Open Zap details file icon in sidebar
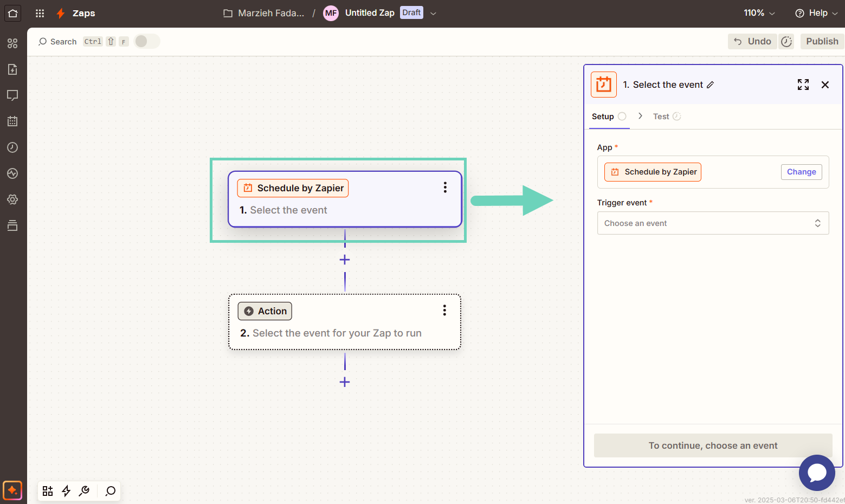845x504 pixels. tap(12, 69)
